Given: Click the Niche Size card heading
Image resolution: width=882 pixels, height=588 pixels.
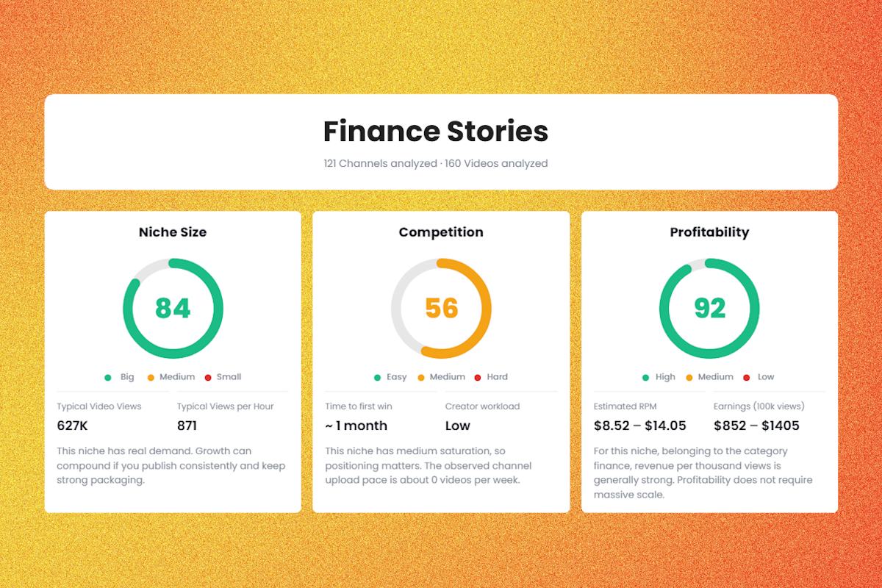Looking at the screenshot, I should (173, 232).
